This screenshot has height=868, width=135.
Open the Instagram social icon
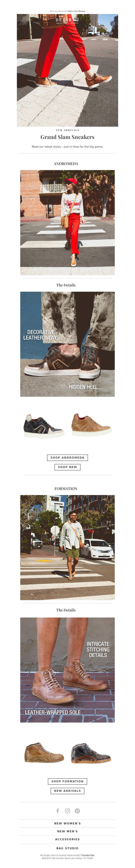coord(67,811)
